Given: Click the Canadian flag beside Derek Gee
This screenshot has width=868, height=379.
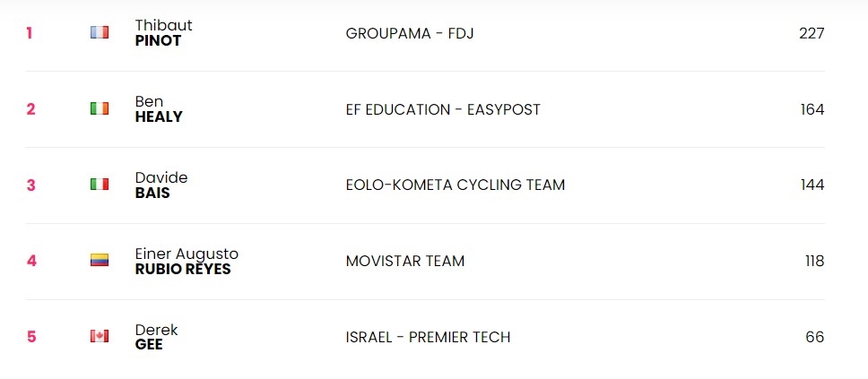Looking at the screenshot, I should [x=99, y=337].
